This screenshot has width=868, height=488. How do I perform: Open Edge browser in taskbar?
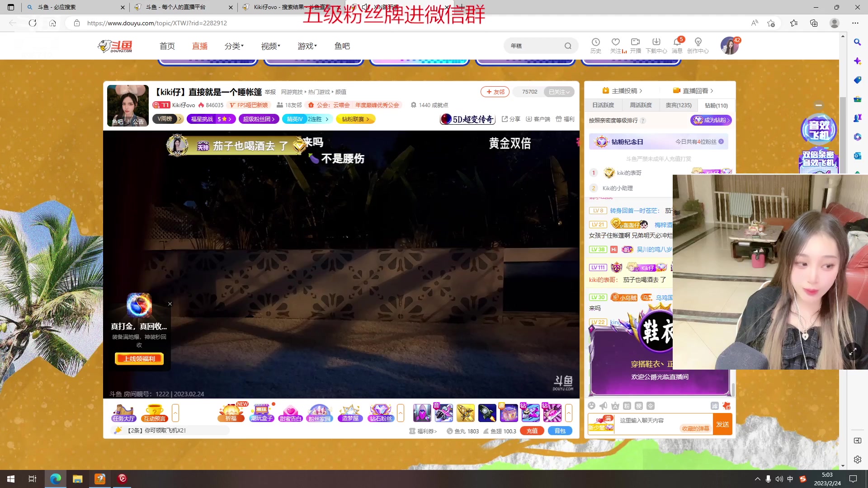pyautogui.click(x=56, y=479)
